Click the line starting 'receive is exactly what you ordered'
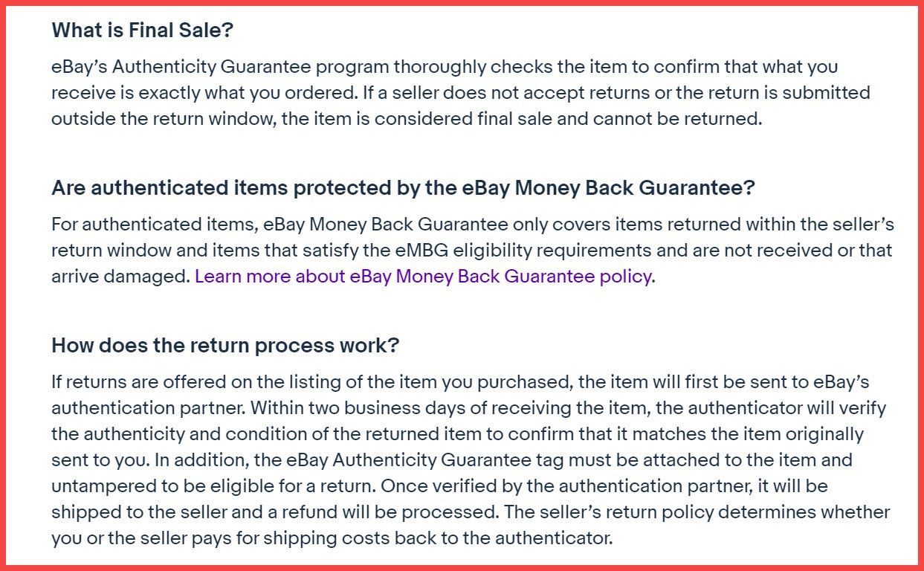924x571 pixels. (x=461, y=93)
